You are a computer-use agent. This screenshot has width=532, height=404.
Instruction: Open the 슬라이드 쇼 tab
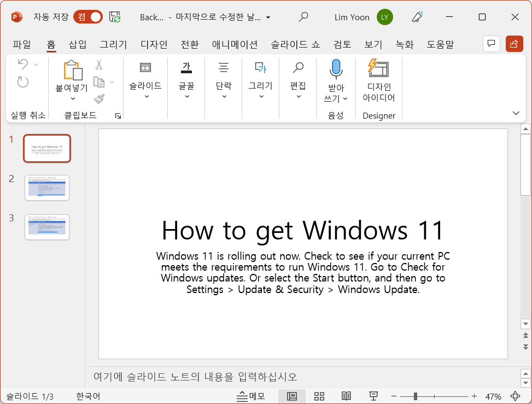click(295, 44)
